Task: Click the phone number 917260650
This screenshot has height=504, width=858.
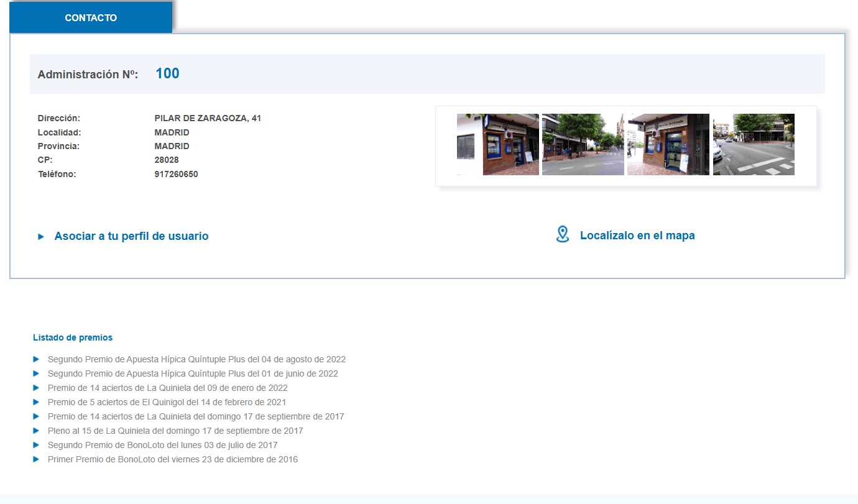Action: pos(176,174)
